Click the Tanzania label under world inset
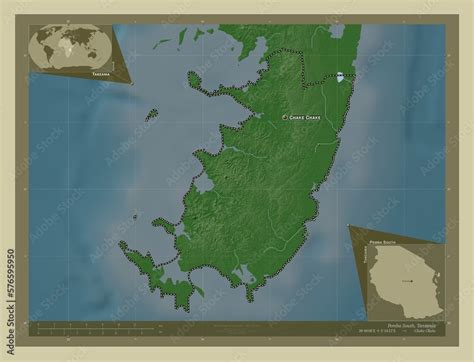Screen dimensions: 474x362 [x=101, y=74]
